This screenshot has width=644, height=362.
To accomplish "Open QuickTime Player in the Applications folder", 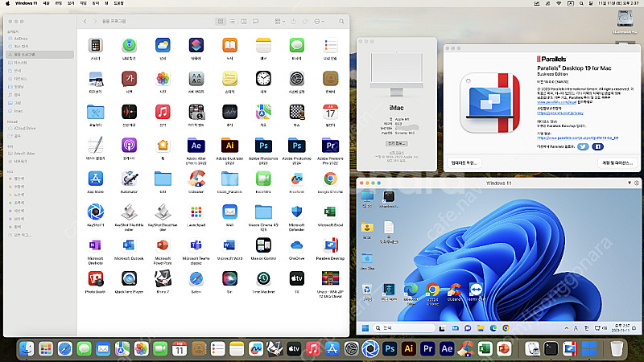I will 129,279.
